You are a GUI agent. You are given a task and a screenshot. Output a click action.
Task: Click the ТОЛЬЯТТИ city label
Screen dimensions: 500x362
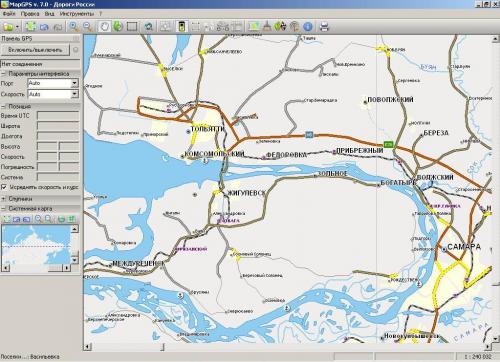(x=207, y=129)
